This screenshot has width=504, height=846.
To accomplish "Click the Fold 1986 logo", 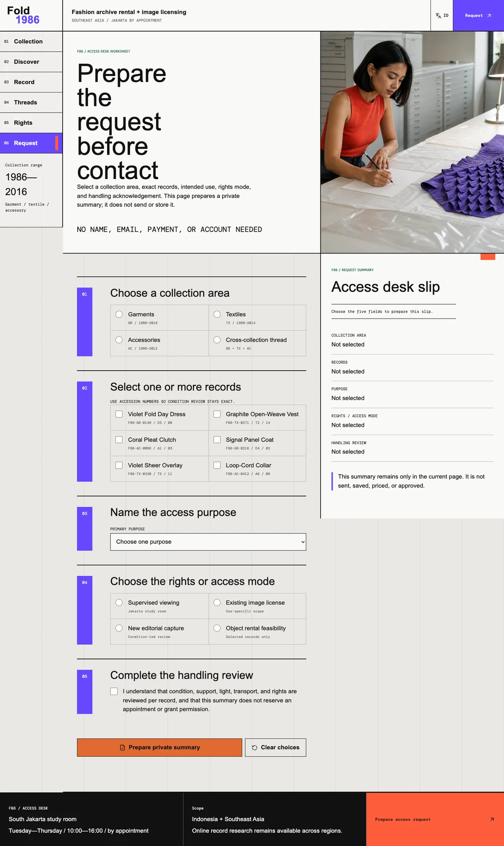I will (24, 15).
